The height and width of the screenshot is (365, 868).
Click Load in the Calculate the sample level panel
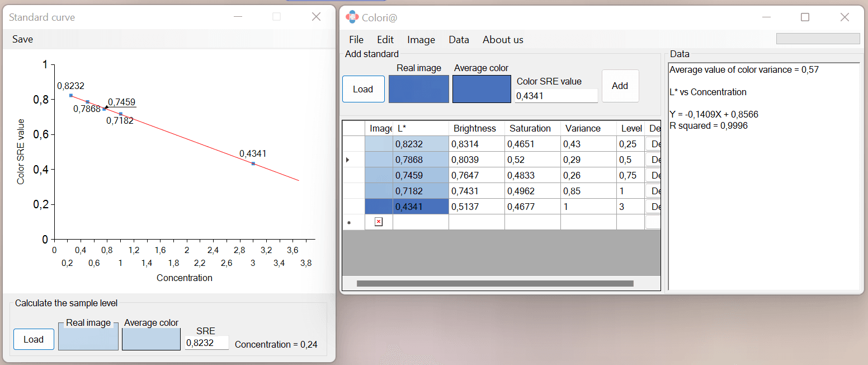[x=34, y=339]
